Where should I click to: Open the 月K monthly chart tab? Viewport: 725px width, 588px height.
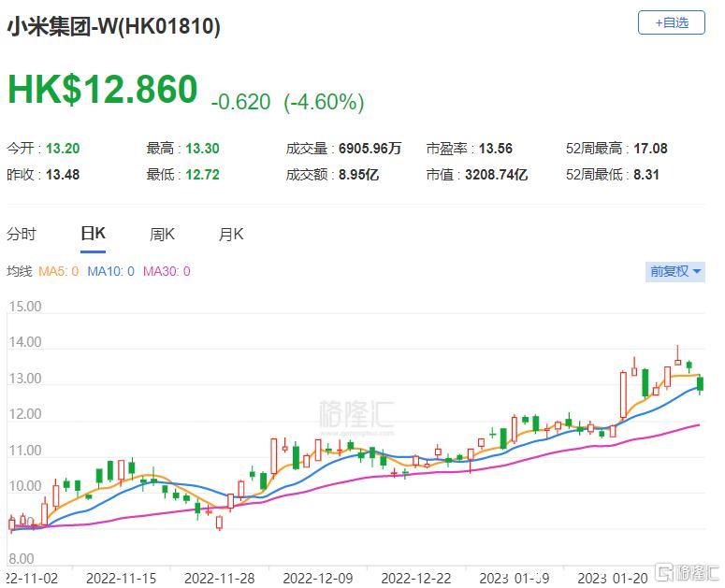231,235
